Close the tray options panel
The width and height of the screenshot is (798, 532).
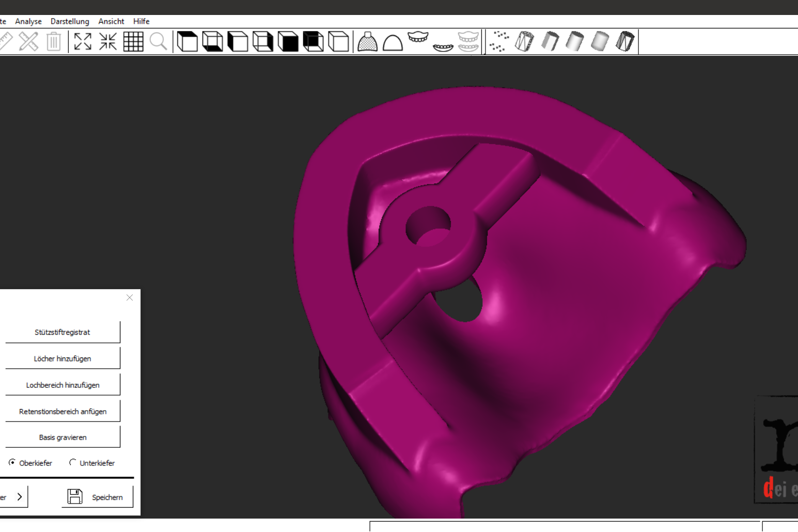[130, 298]
